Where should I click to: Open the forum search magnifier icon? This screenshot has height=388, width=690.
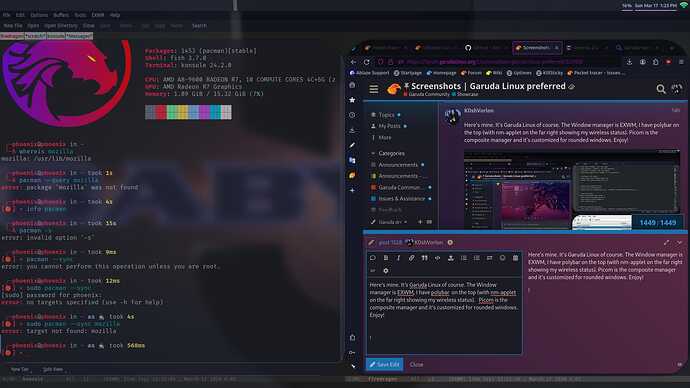[x=661, y=89]
